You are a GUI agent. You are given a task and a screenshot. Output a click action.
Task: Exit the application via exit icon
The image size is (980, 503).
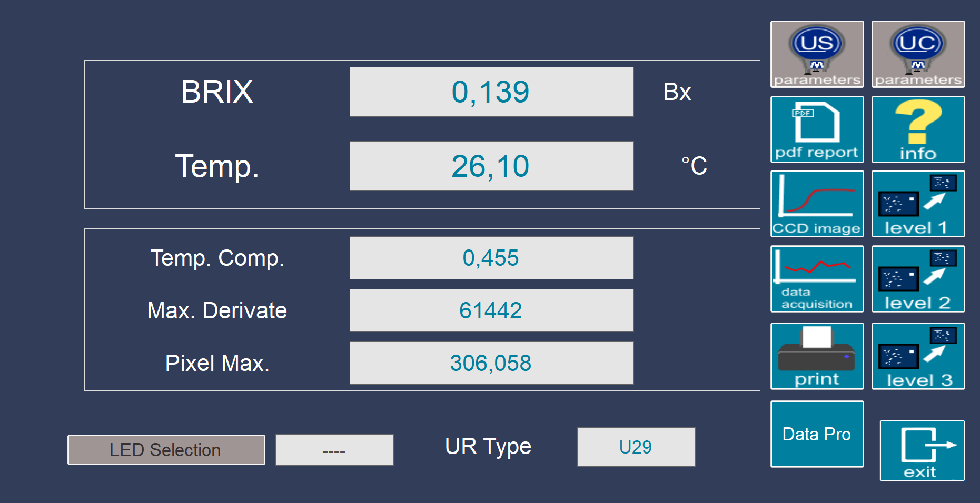point(922,450)
